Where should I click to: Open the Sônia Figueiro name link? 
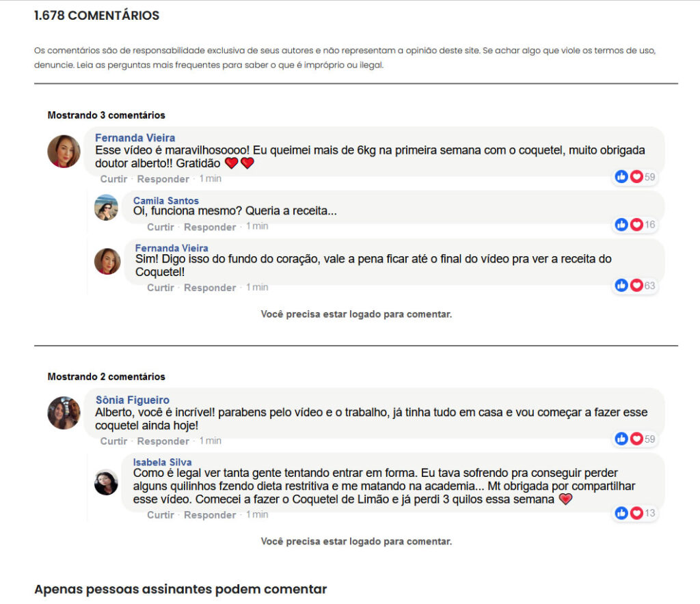click(133, 400)
